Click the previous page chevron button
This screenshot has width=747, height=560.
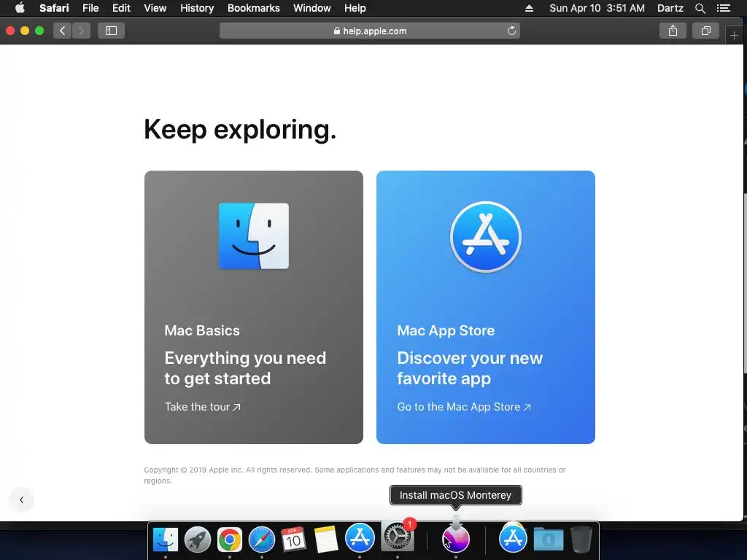[21, 499]
